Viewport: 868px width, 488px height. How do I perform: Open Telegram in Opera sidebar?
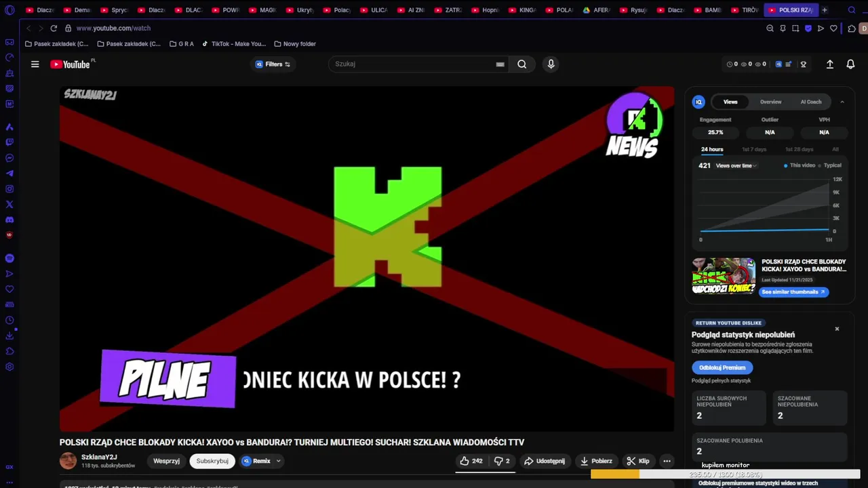point(9,174)
